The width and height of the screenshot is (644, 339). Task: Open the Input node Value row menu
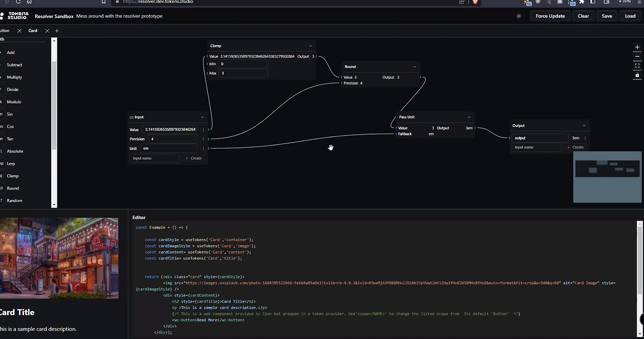point(203,129)
